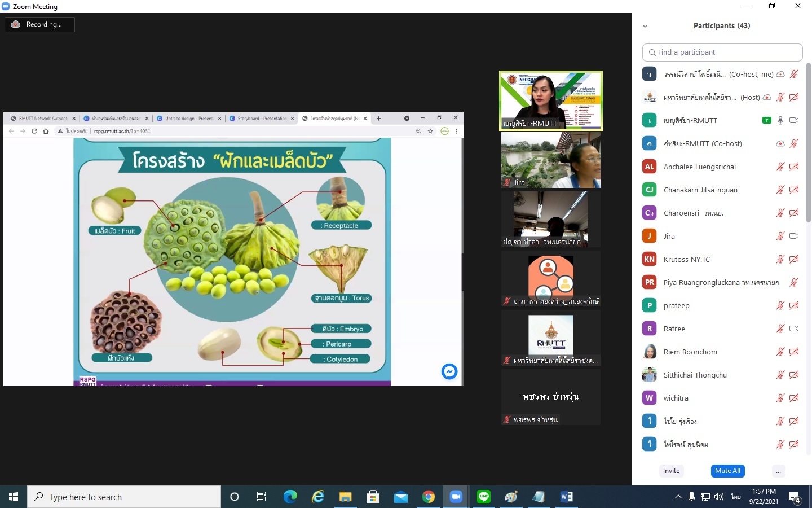This screenshot has height=508, width=812.
Task: Click Riem Boonchom's muted mic icon
Action: (x=780, y=352)
